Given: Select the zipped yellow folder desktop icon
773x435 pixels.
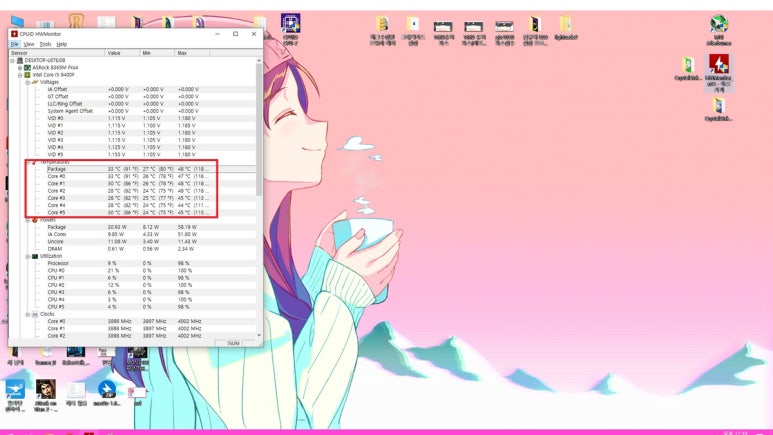Looking at the screenshot, I should tap(382, 24).
